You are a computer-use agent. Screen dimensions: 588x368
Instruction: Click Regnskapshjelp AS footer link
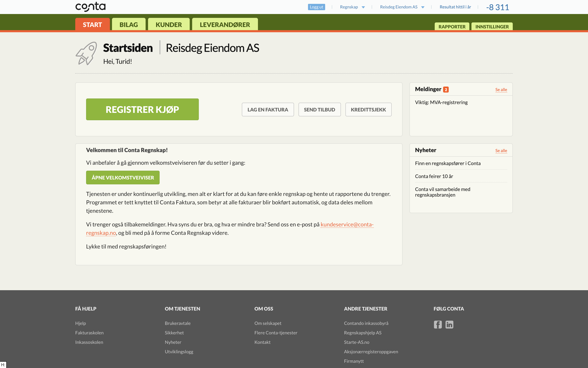coord(363,333)
